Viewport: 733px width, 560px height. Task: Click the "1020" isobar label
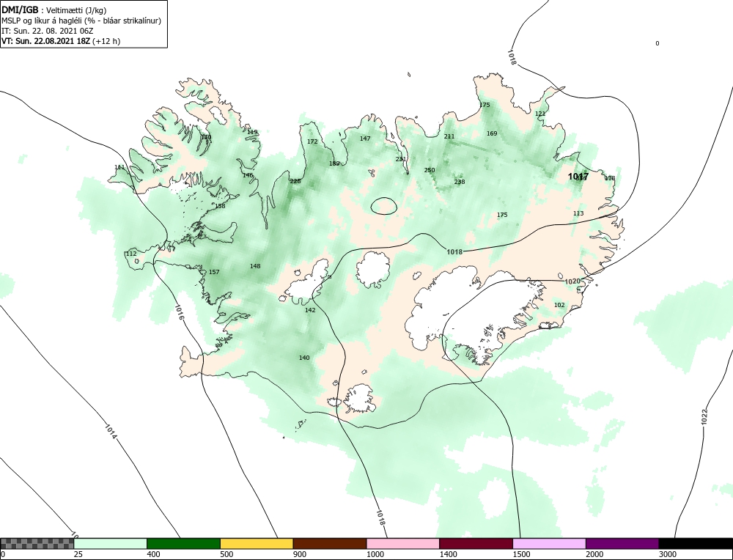pyautogui.click(x=572, y=281)
